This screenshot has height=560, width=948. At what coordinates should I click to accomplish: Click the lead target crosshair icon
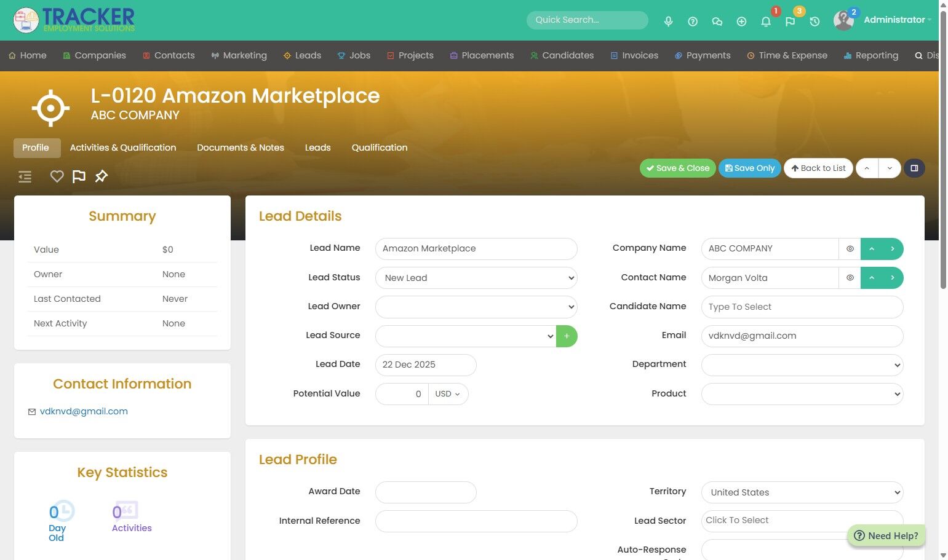pos(50,108)
